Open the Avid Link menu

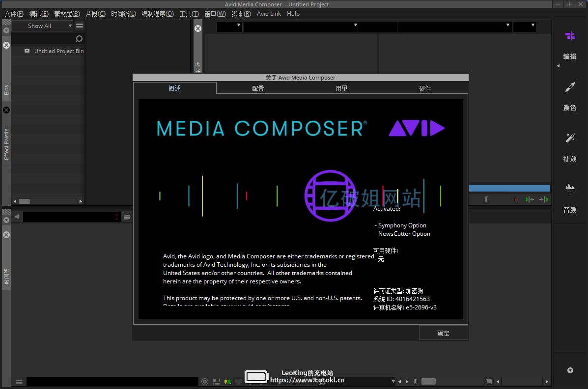(269, 14)
